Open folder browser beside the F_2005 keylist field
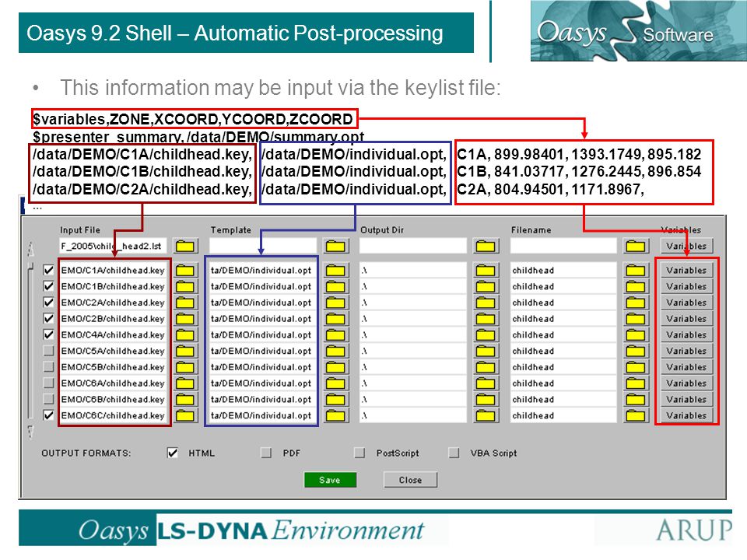This screenshot has height=560, width=747. click(x=185, y=247)
